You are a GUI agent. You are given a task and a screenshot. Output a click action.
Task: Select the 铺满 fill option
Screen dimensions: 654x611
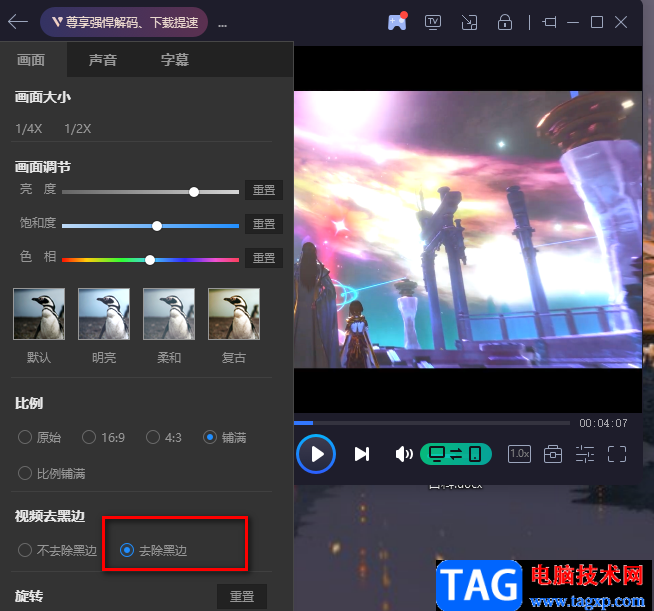(224, 437)
